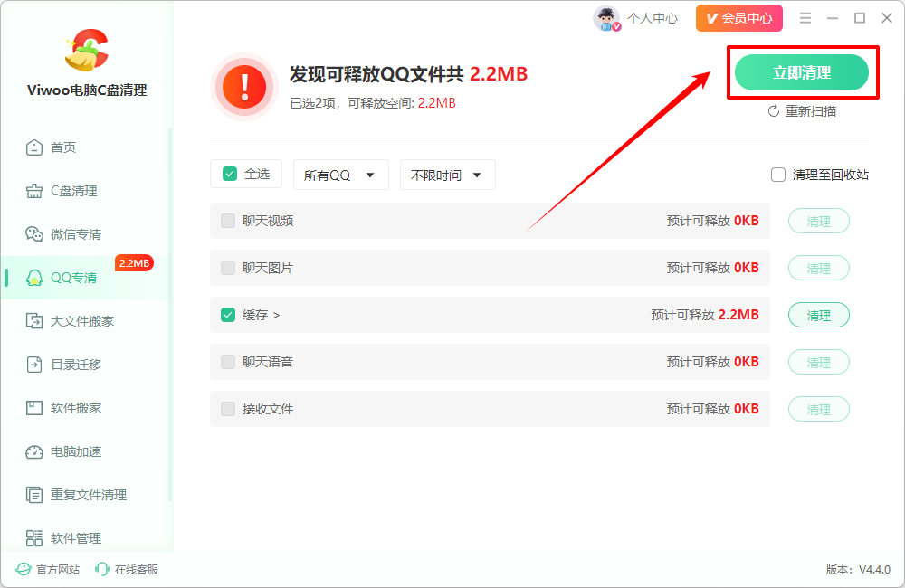Open 微信专清 in sidebar

[x=85, y=234]
